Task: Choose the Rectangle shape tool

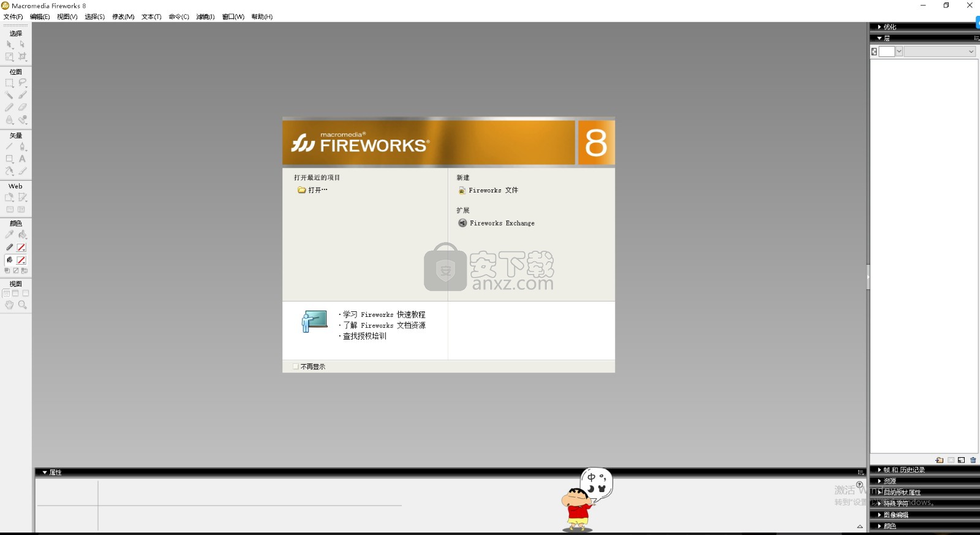Action: pos(9,159)
